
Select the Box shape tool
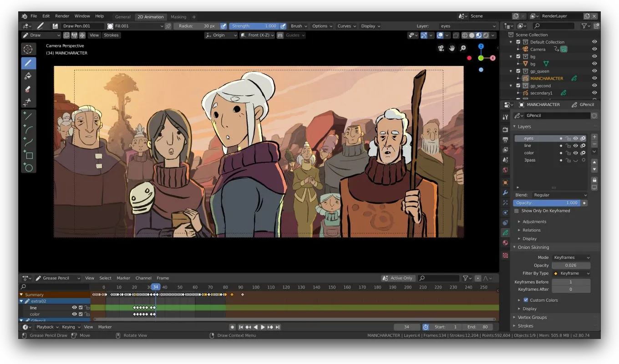[x=28, y=155]
